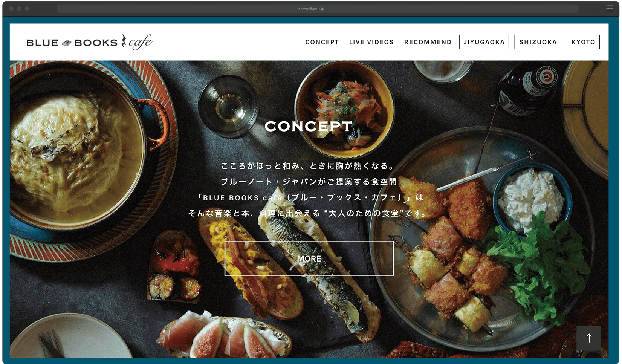Open the CONCEPT navigation item
The height and width of the screenshot is (364, 622).
(x=322, y=42)
